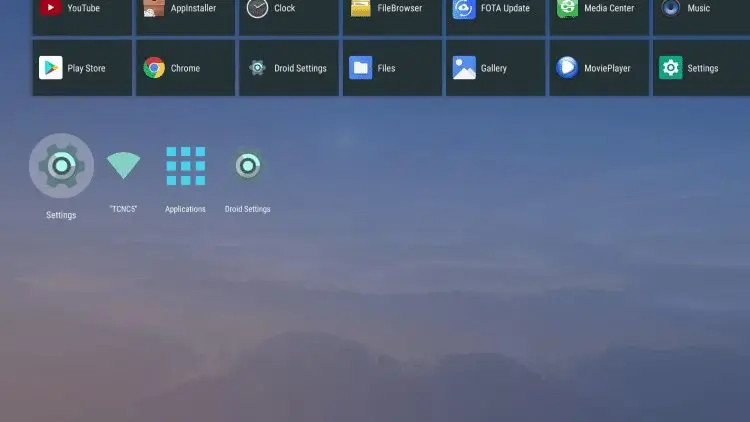Open the green Settings tile in the app grid
This screenshot has width=750, height=422.
(701, 68)
